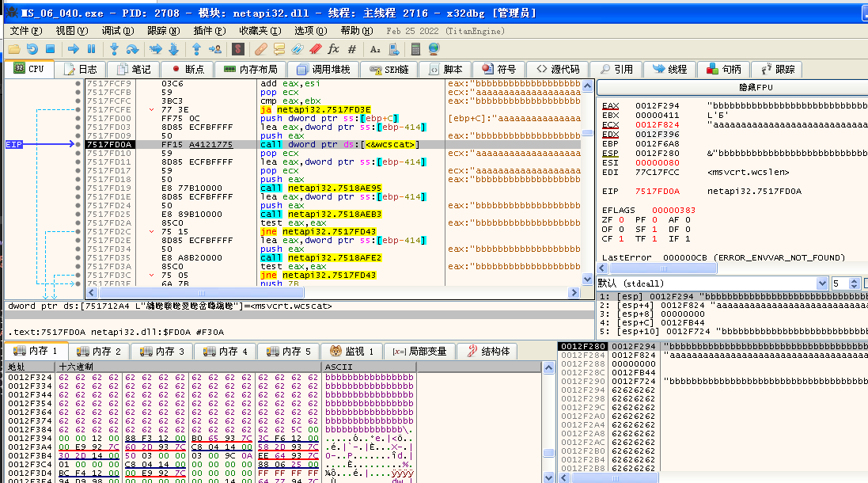The height and width of the screenshot is (483, 868).
Task: Click the Step Into icon
Action: pyautogui.click(x=116, y=49)
